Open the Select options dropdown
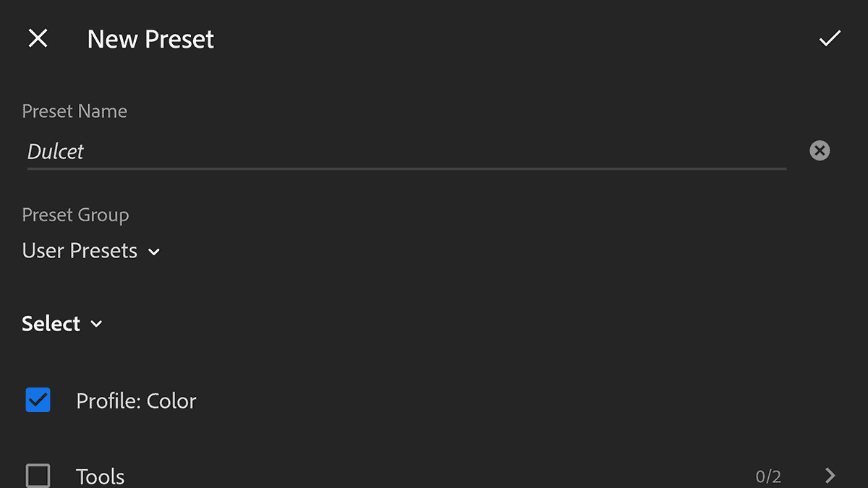 [62, 324]
